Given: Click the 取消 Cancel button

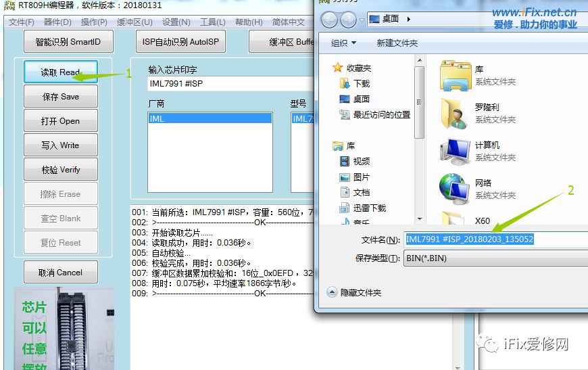Looking at the screenshot, I should click(x=61, y=273).
